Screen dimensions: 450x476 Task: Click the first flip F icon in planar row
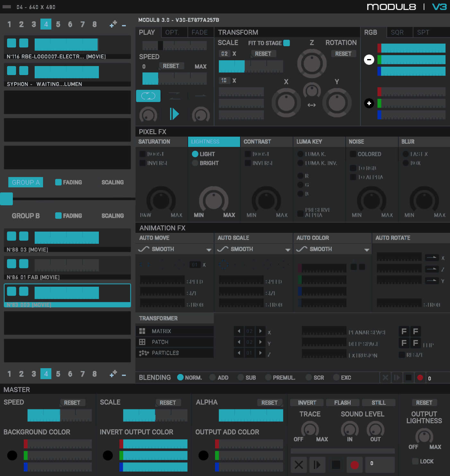(404, 331)
